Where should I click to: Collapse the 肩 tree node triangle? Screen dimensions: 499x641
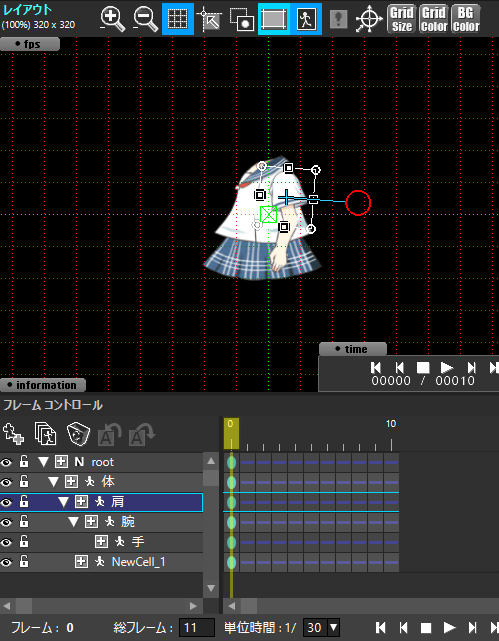(63, 502)
